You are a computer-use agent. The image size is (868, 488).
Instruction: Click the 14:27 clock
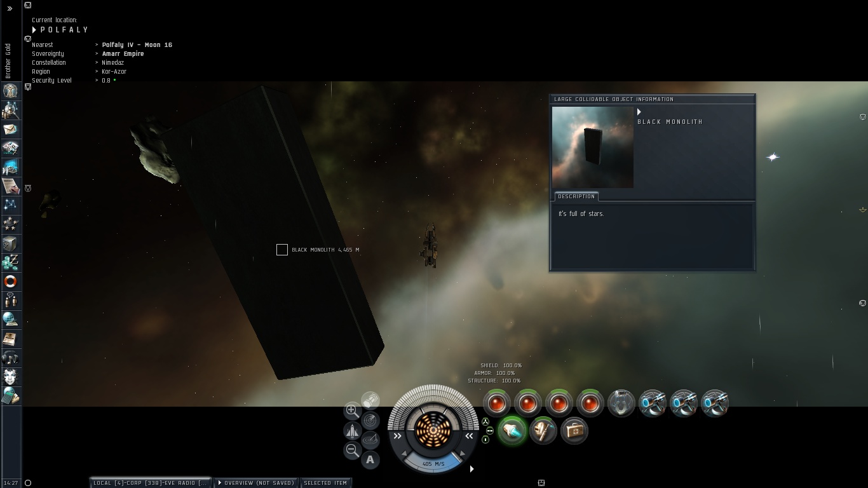pos(11,483)
